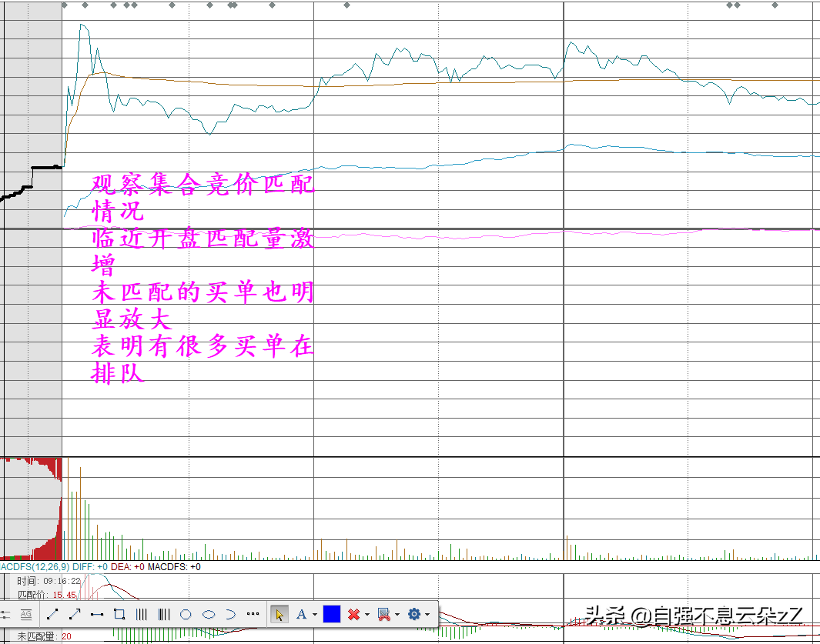Expand the settings gear dropdown arrow

[x=427, y=615]
